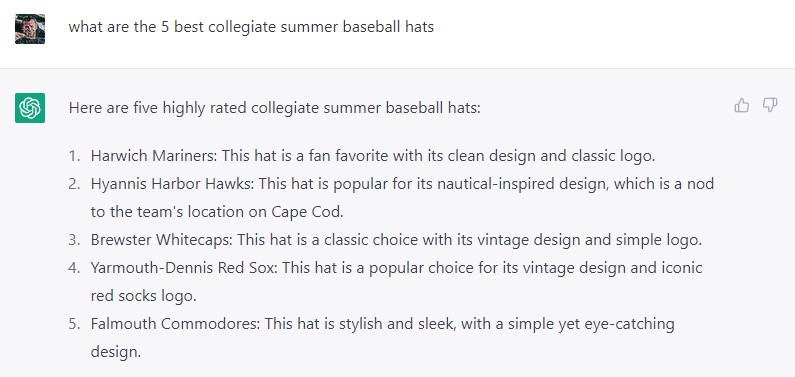Click list number 5 marker
Screen dimensions: 795x377
click(75, 323)
